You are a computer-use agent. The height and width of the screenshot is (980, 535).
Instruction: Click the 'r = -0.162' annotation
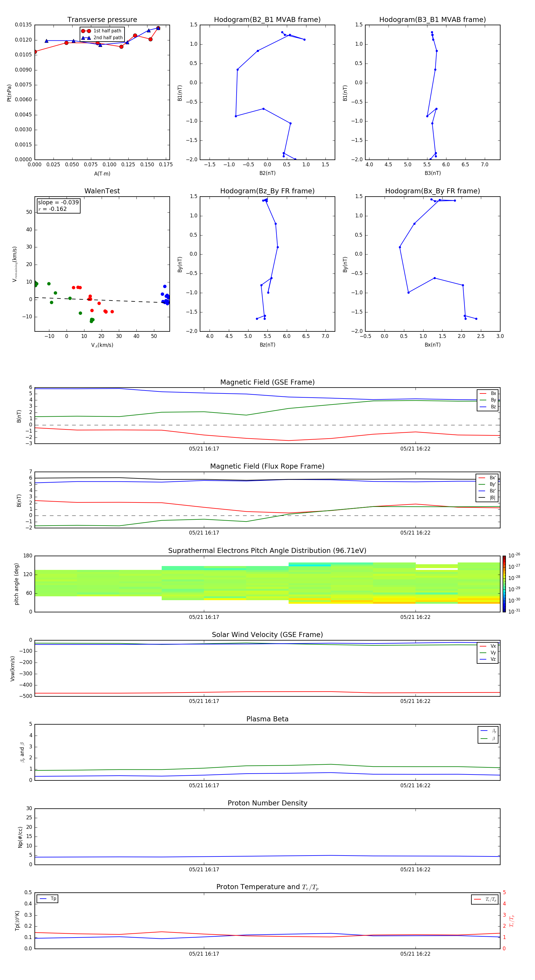53,209
